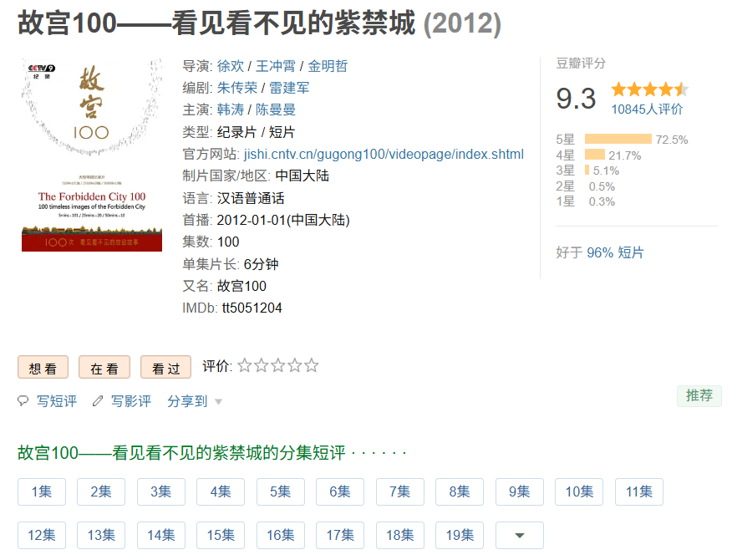Click the third rating star
The height and width of the screenshot is (560, 737).
[x=278, y=365]
